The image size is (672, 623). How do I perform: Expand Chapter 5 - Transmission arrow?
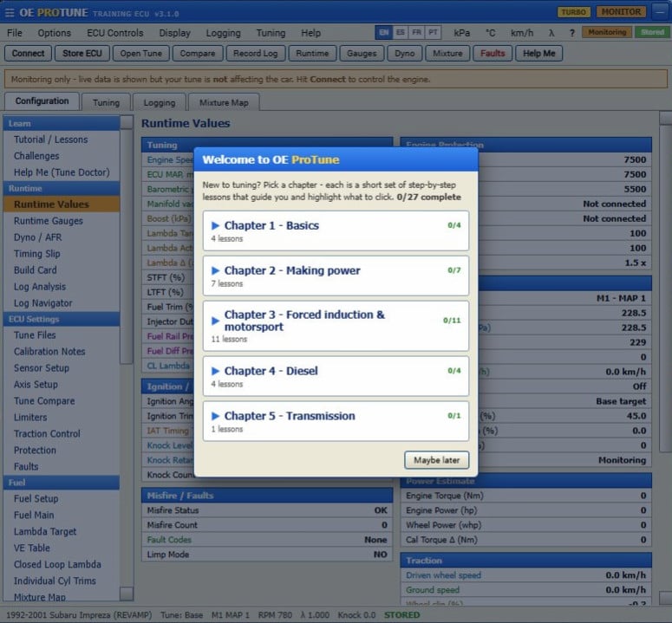click(215, 416)
